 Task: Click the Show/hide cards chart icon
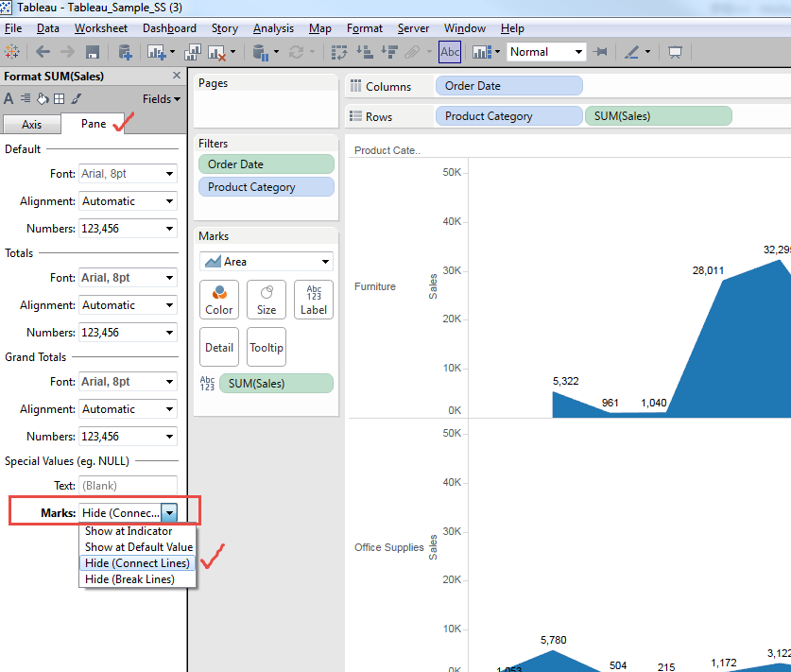tap(482, 52)
